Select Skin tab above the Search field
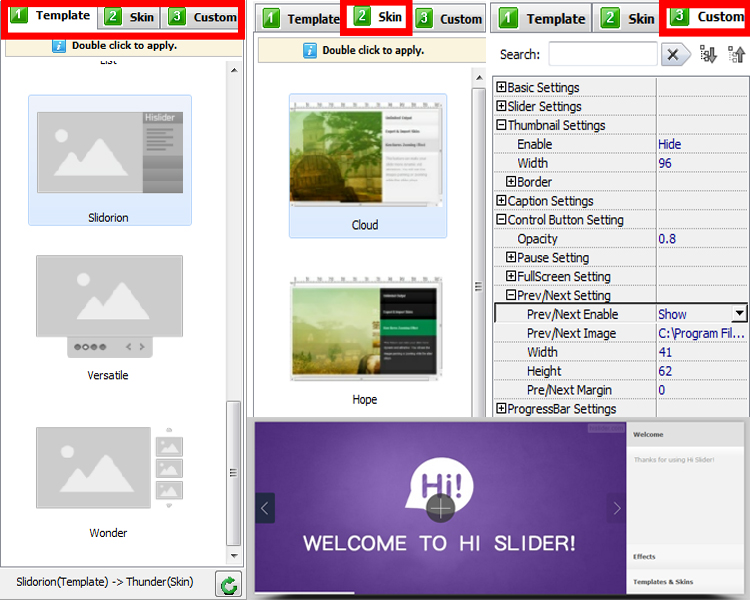The width and height of the screenshot is (750, 600). tap(628, 19)
